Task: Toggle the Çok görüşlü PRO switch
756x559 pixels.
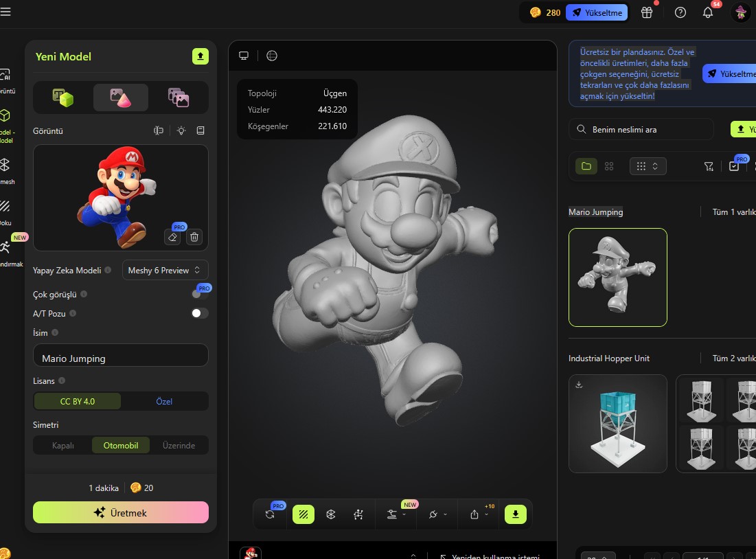Action: [x=199, y=294]
